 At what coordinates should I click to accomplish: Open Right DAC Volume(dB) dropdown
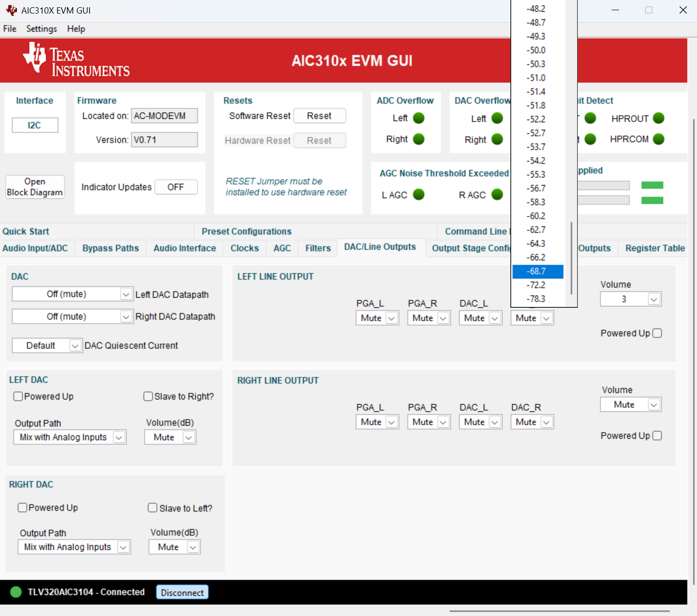174,547
